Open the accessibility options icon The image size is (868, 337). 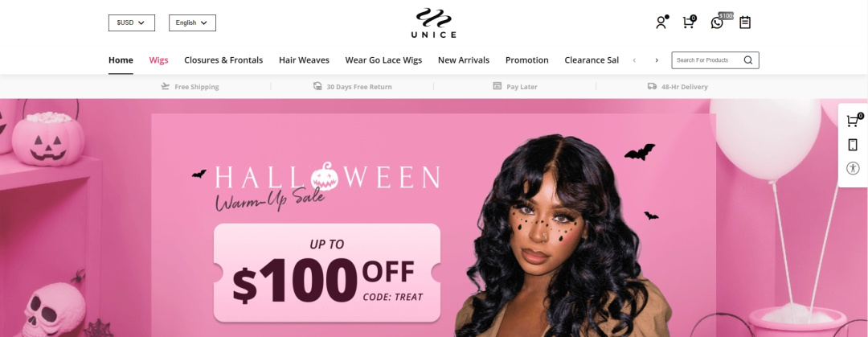click(853, 169)
